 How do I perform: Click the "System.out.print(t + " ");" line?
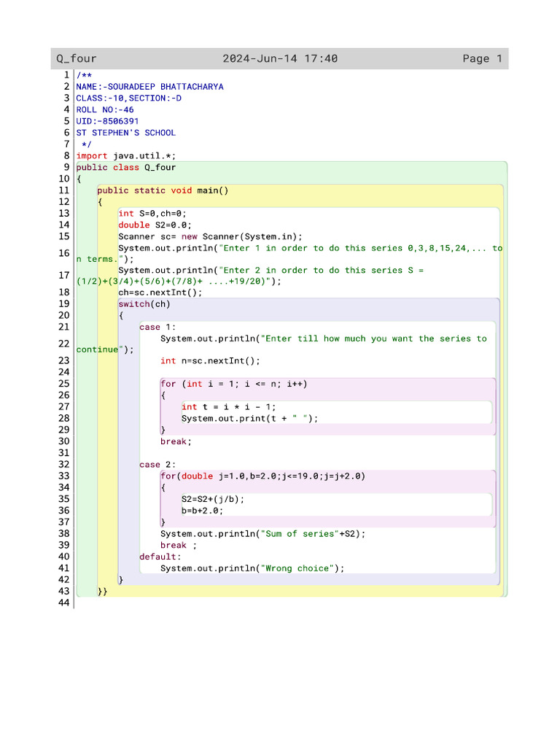pyautogui.click(x=249, y=418)
